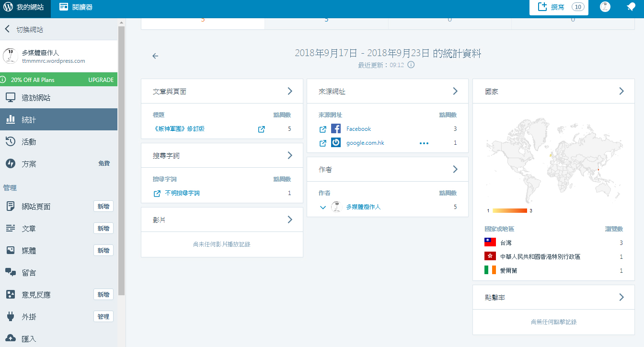Click the sidebar vertical scrollbar

coord(121,158)
